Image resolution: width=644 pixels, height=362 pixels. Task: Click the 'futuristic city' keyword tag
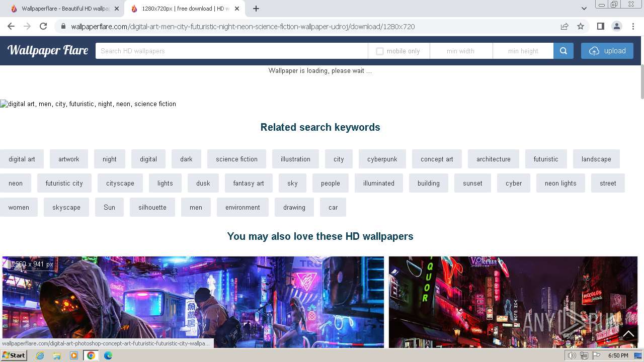64,183
